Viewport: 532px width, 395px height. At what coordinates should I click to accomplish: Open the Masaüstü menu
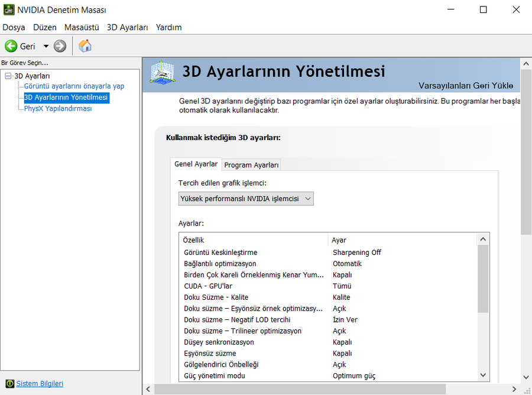(x=82, y=27)
